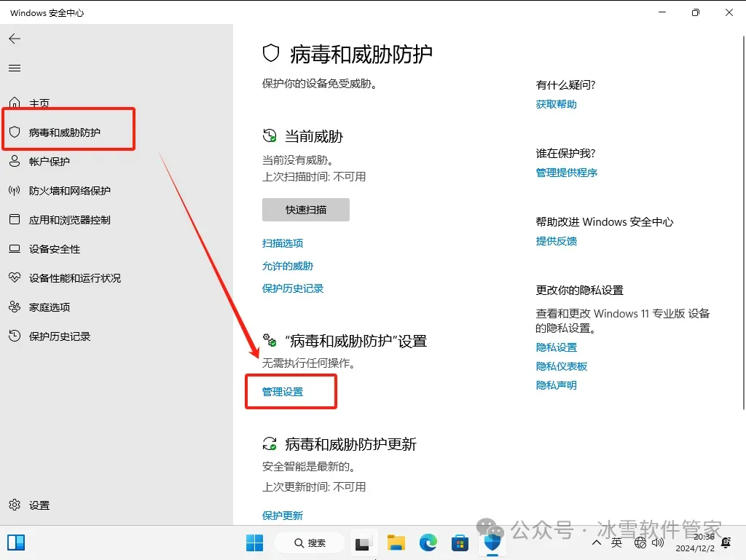Screen dimensions: 746x560
Task: Click the home icon beside 主页
Action: 15,102
